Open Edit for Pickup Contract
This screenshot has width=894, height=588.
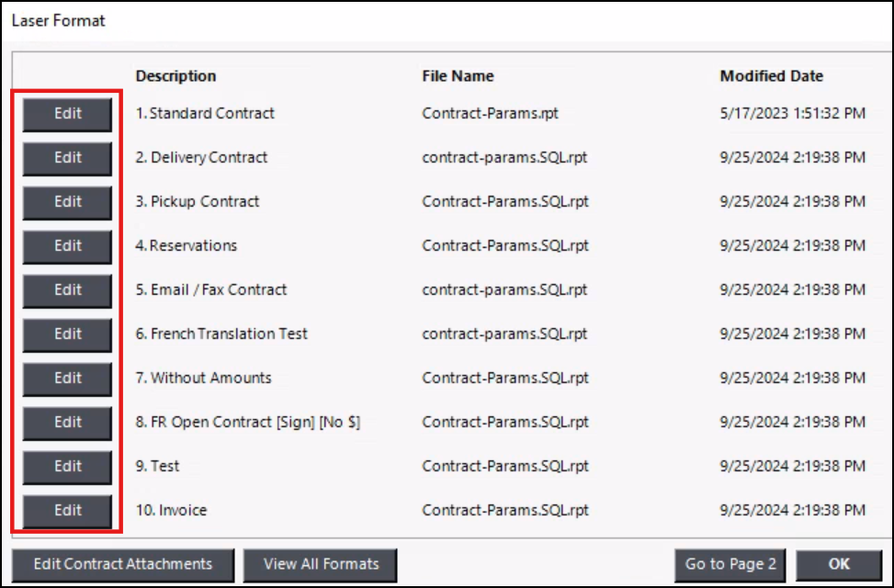[67, 202]
